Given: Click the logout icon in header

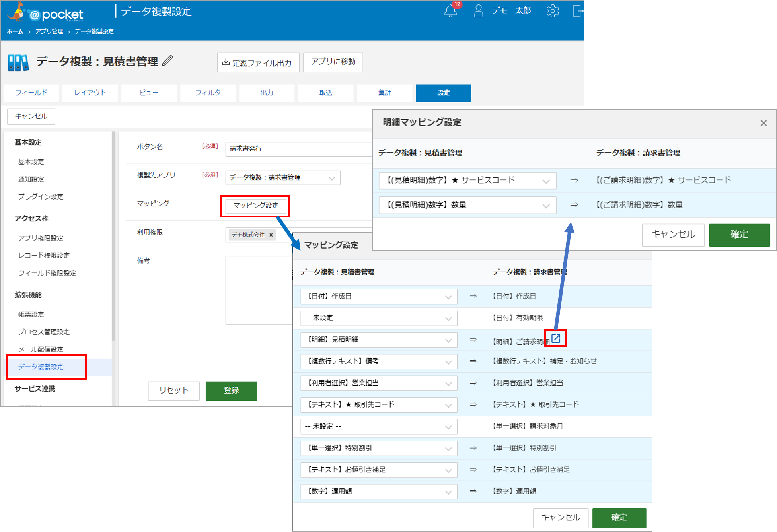Looking at the screenshot, I should pyautogui.click(x=577, y=11).
